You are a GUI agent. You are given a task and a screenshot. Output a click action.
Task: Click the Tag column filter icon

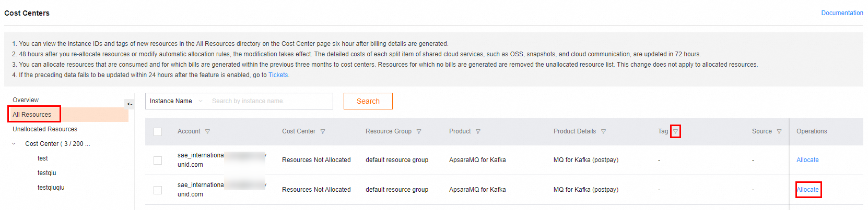point(675,132)
